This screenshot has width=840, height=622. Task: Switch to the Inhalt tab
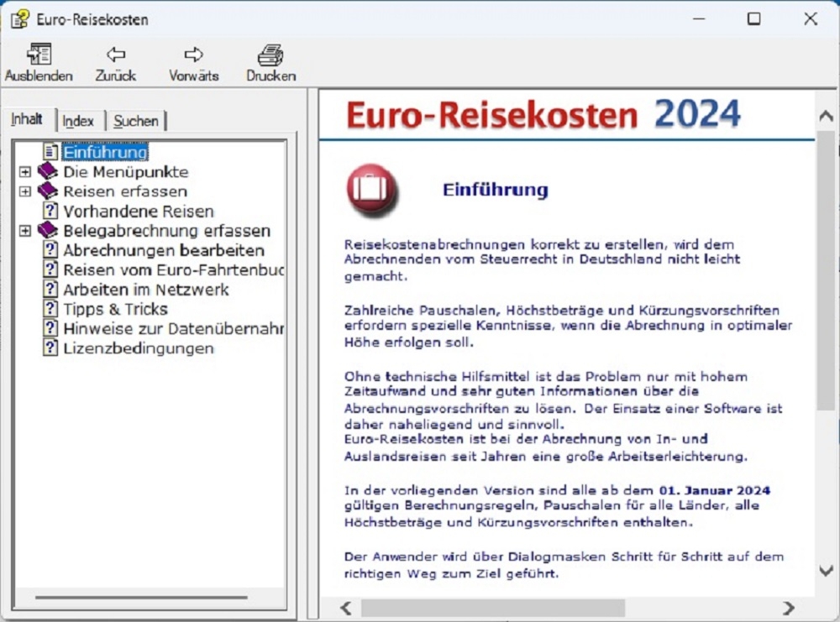click(27, 119)
